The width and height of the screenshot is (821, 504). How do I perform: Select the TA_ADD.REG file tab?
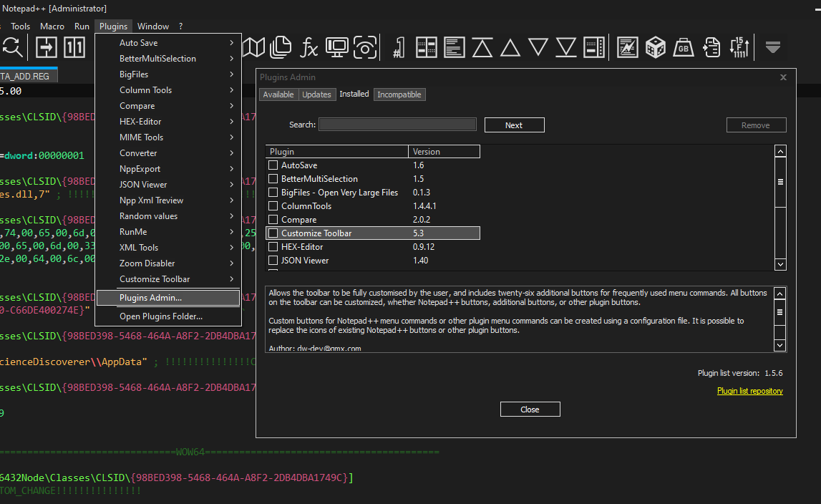[x=29, y=76]
